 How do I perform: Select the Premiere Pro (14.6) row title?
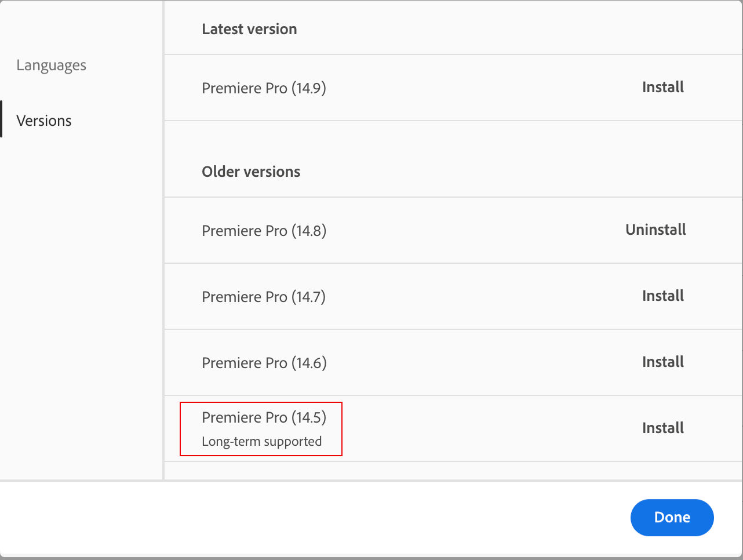[x=264, y=363]
